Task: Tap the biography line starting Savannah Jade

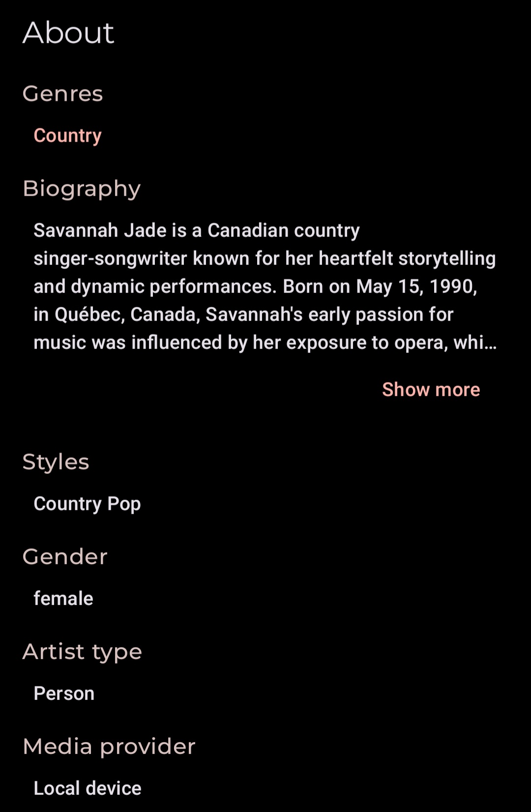Action: click(197, 231)
